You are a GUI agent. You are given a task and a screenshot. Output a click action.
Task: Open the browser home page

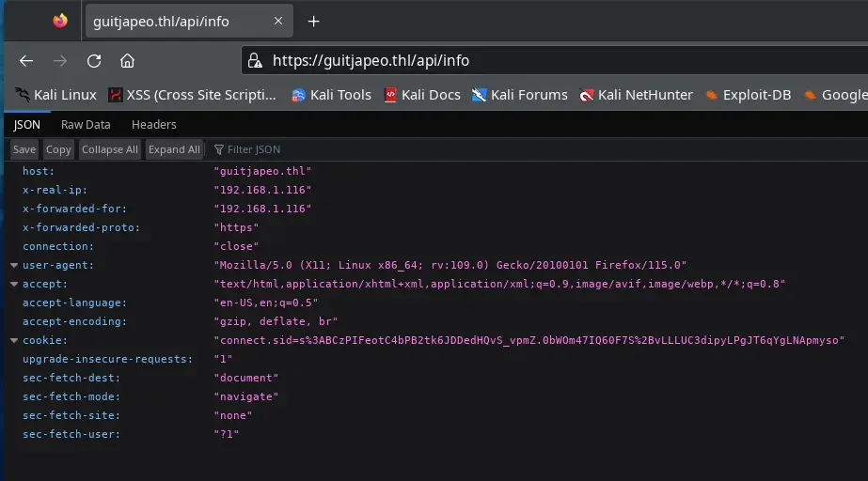tap(127, 61)
